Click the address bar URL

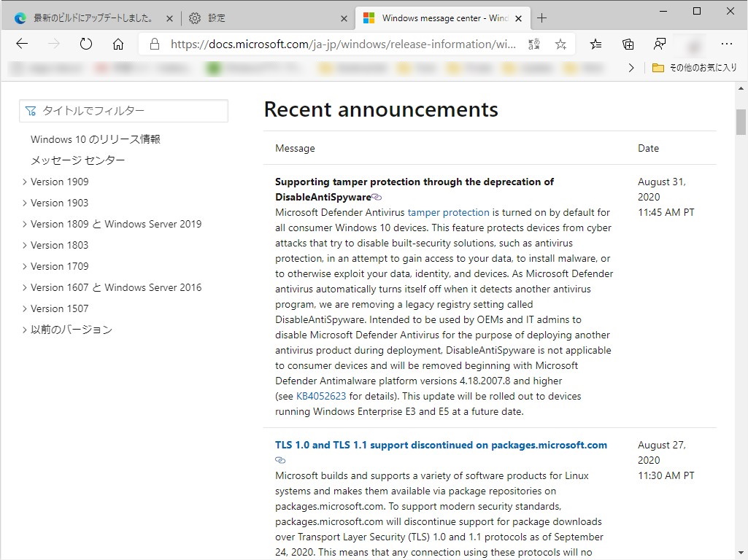pos(343,44)
